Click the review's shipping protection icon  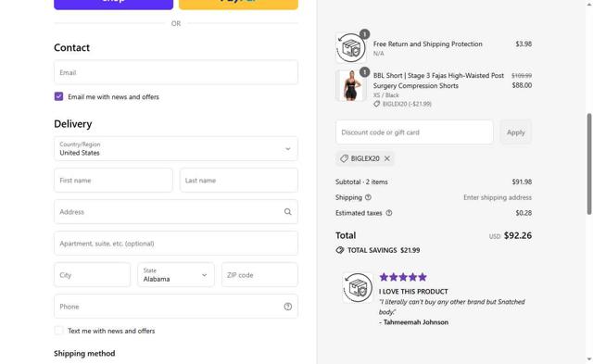tap(358, 288)
